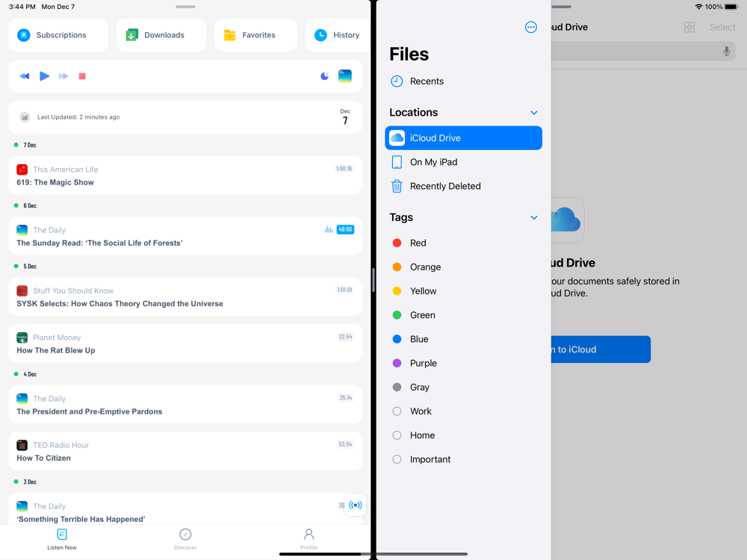Tap the split view divider handle
This screenshot has width=747, height=560.
[373, 280]
